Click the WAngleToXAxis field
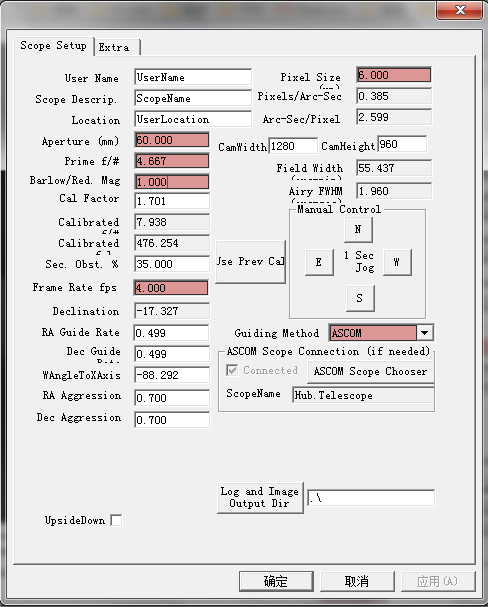This screenshot has width=488, height=607. click(171, 375)
